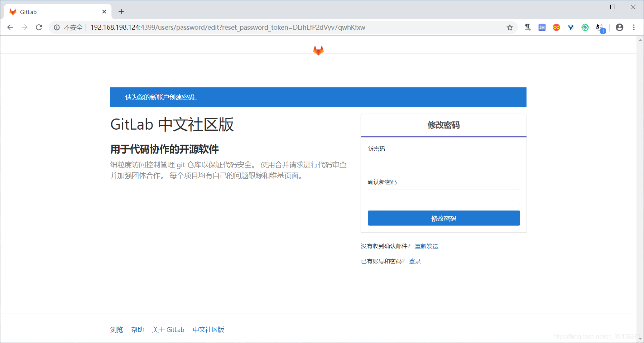
Task: Reload the page with the refresh icon
Action: 39,27
